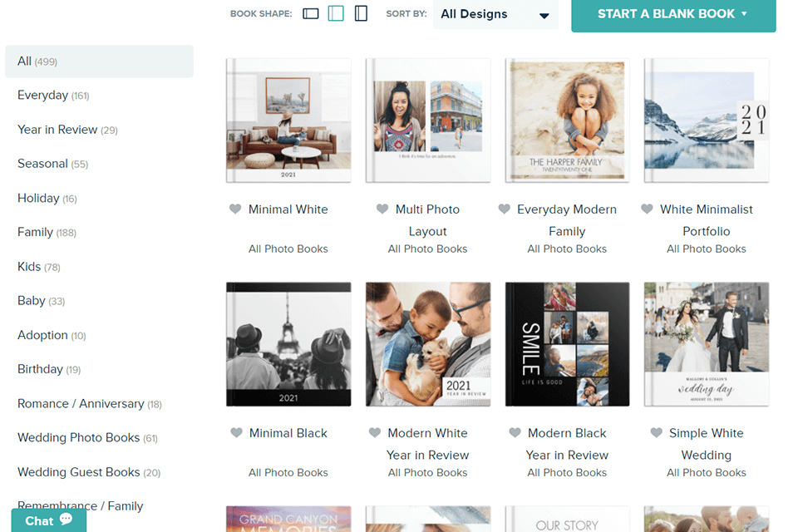Toggle favorite heart for Modern Black Year in Review
The image size is (798, 532).
[515, 433]
